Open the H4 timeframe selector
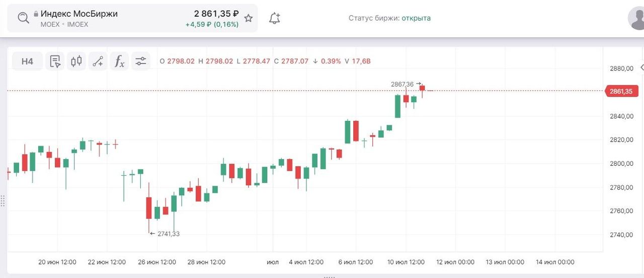 click(x=27, y=61)
